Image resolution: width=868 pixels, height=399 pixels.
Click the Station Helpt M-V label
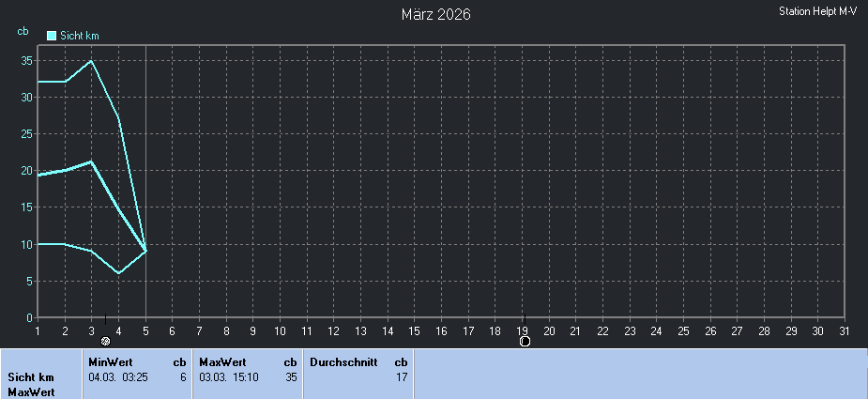(x=818, y=12)
